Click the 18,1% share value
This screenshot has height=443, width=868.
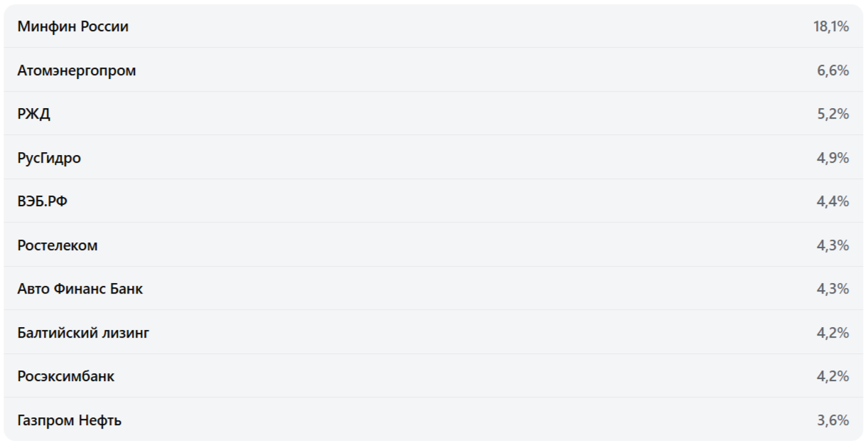pyautogui.click(x=831, y=27)
